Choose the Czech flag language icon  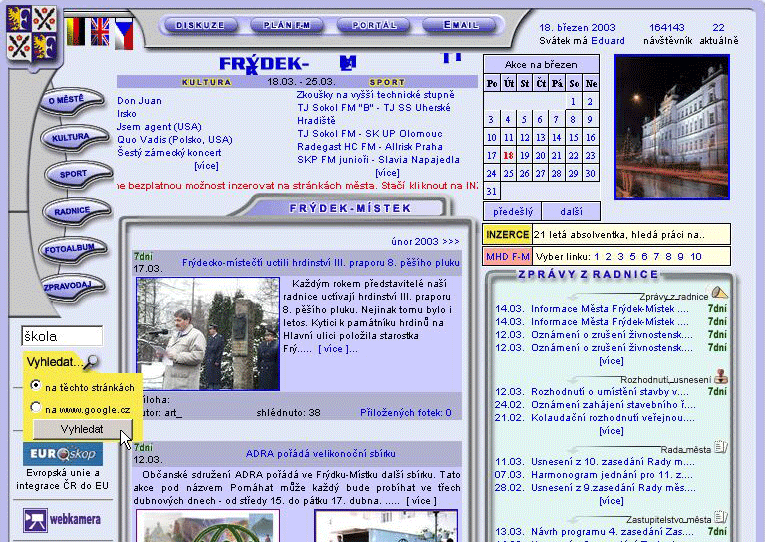tap(123, 32)
